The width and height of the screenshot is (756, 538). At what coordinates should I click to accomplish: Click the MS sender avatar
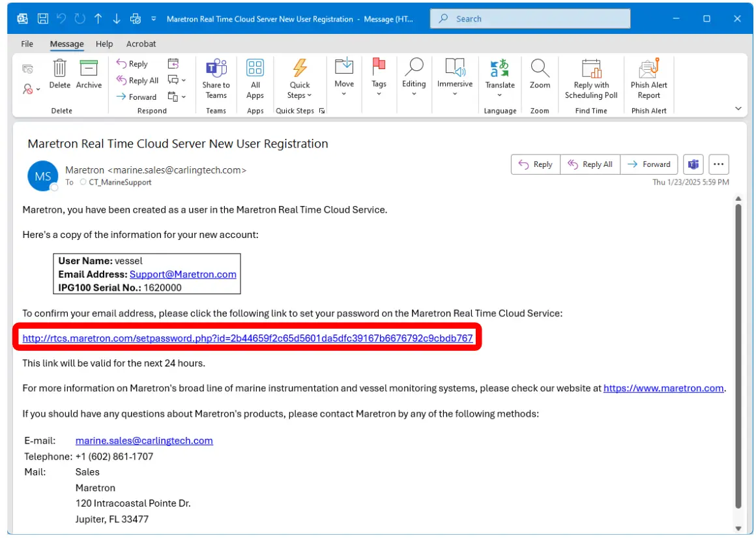point(43,176)
